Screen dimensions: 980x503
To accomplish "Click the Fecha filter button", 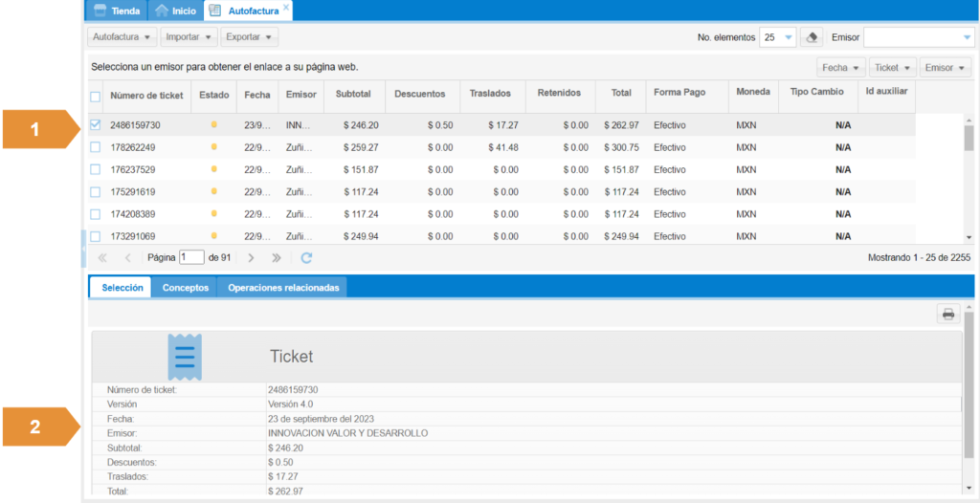I will point(840,68).
